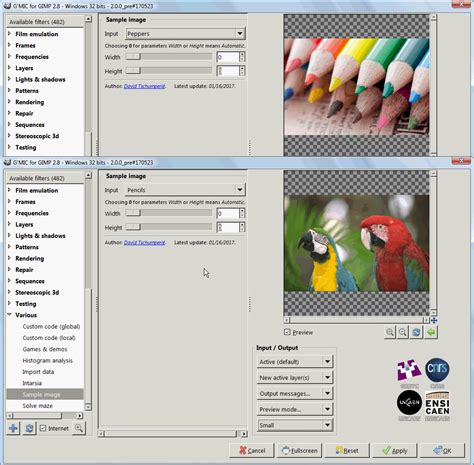Image resolution: width=474 pixels, height=465 pixels.
Task: Click the colored pencils preview image
Action: coord(356,87)
